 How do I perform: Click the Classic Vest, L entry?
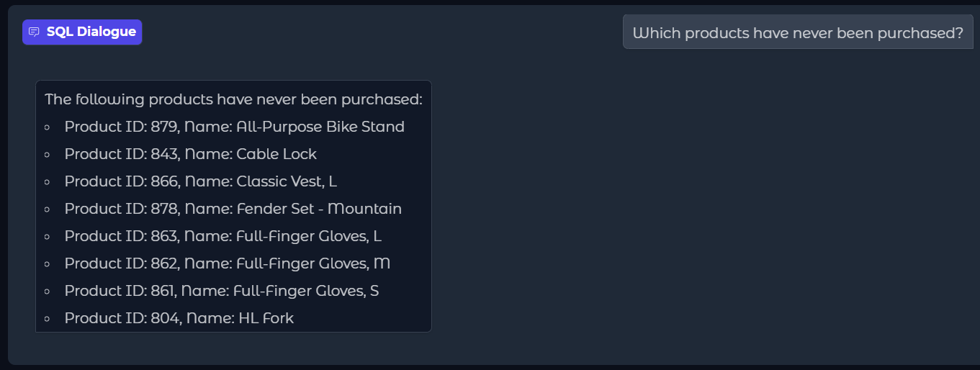pyautogui.click(x=200, y=181)
